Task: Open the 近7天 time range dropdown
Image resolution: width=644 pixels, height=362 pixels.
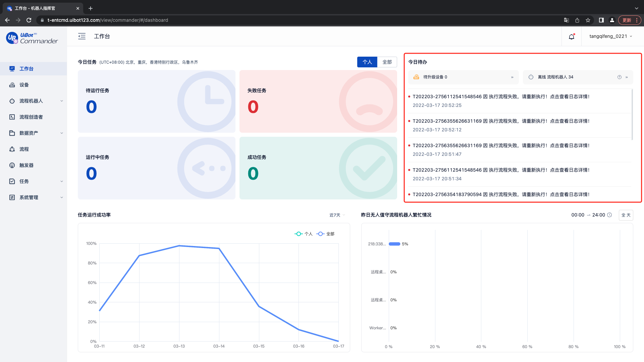Action: pos(337,215)
